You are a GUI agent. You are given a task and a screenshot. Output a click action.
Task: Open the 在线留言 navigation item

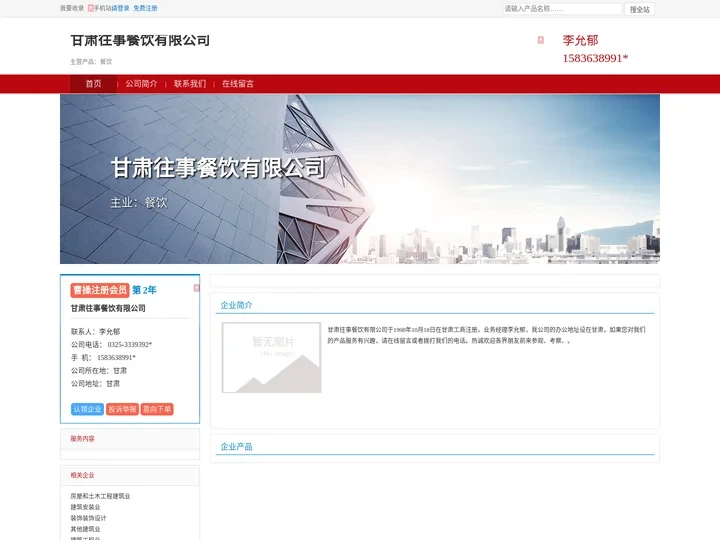pos(238,84)
